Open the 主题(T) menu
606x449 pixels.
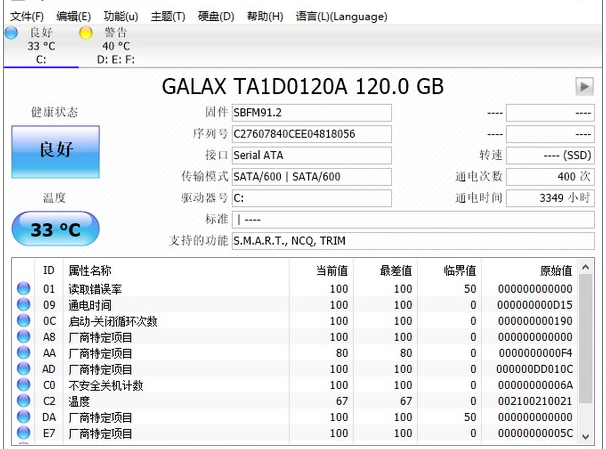click(168, 16)
